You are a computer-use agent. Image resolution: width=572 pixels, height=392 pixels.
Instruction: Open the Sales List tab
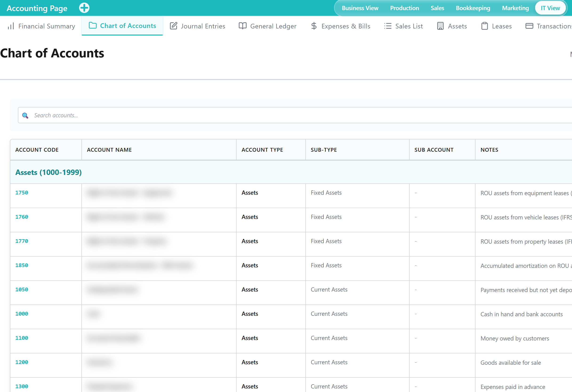[x=404, y=26]
